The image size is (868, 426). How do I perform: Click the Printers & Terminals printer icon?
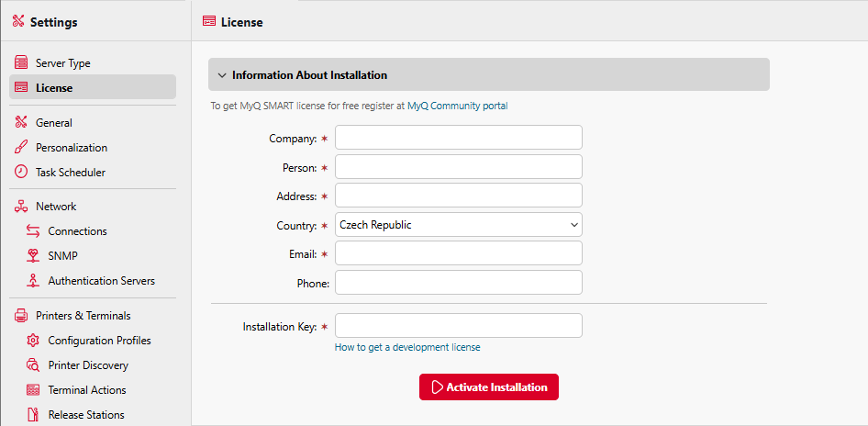pyautogui.click(x=21, y=315)
